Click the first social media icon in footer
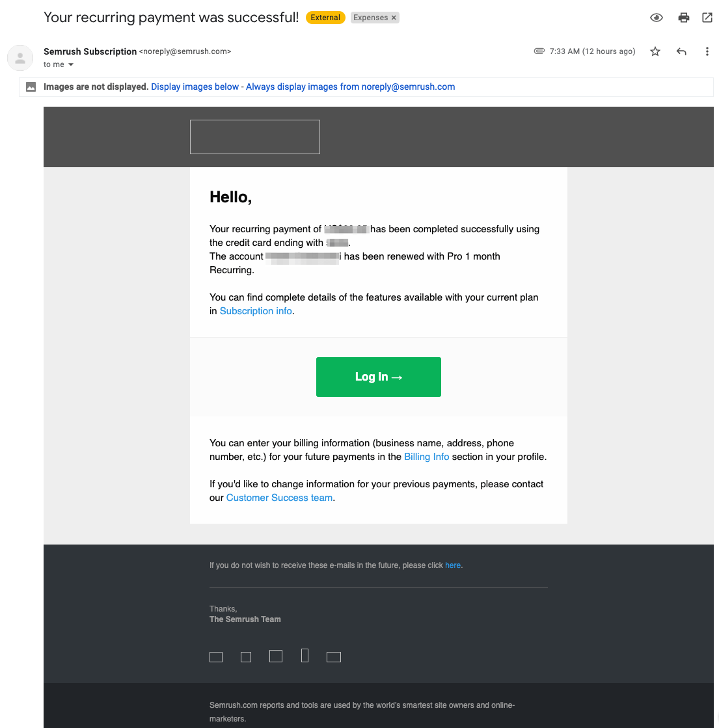This screenshot has width=719, height=728. coord(216,657)
